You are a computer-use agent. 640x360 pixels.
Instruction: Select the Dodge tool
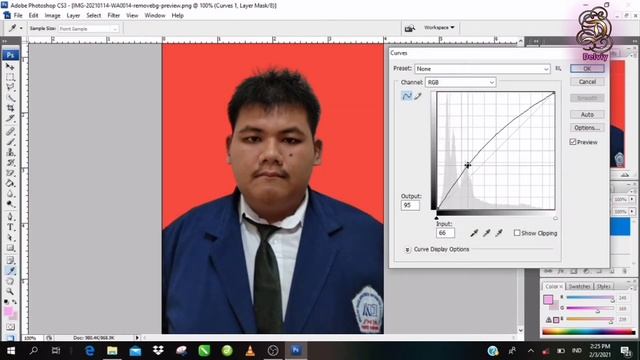click(x=10, y=204)
